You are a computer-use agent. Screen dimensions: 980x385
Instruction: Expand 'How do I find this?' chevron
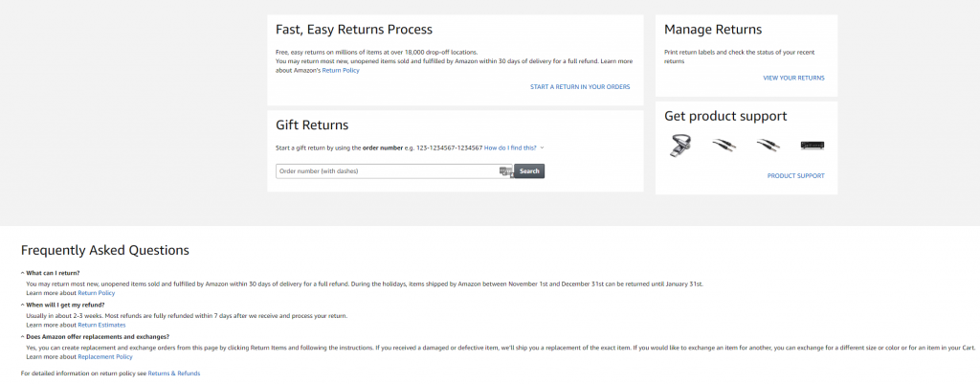pos(542,148)
